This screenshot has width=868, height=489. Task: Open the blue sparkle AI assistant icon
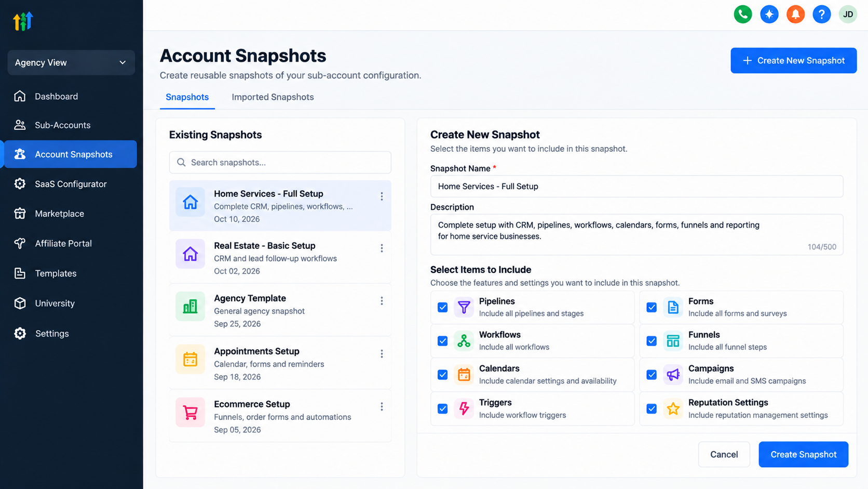click(769, 15)
